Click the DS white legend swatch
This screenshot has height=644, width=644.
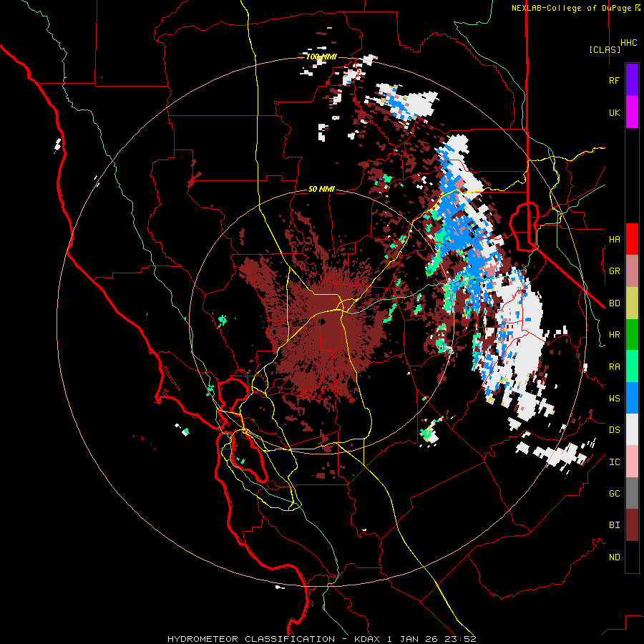pos(632,430)
